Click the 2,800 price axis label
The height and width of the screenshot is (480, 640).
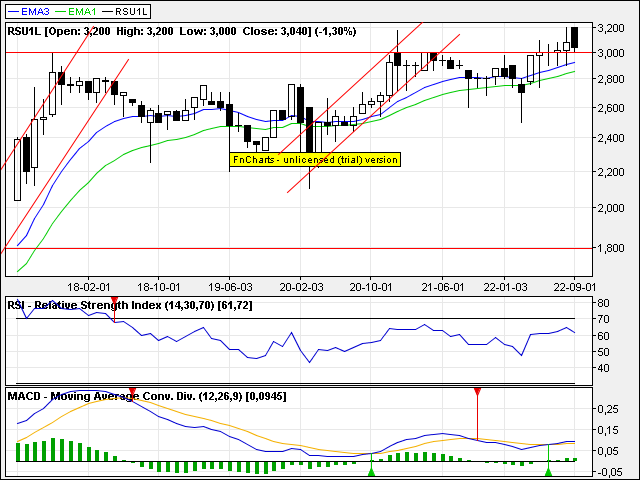point(611,79)
